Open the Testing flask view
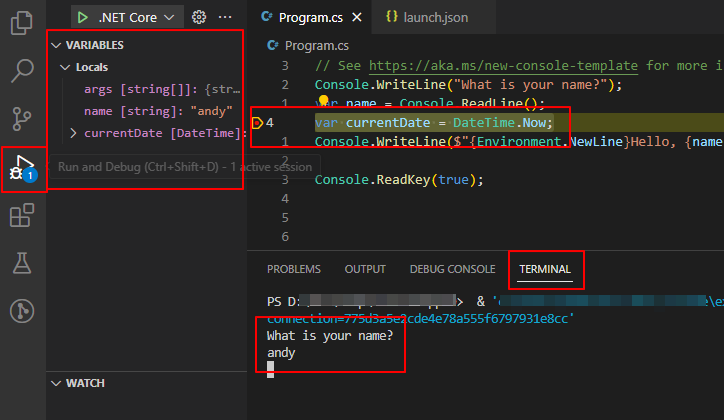 [x=22, y=263]
